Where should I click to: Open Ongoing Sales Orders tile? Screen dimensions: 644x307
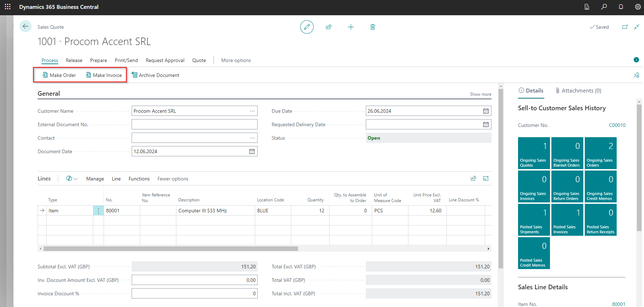tap(600, 153)
